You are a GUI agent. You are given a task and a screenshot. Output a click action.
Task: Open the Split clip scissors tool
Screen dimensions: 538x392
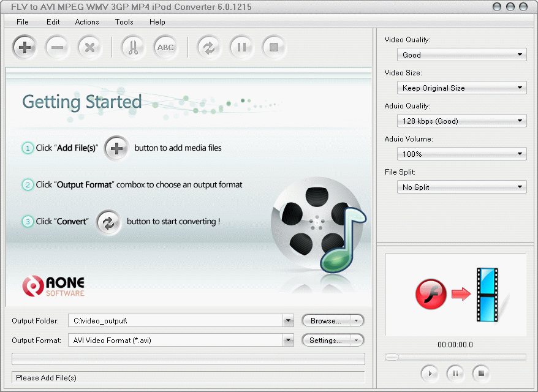(132, 47)
